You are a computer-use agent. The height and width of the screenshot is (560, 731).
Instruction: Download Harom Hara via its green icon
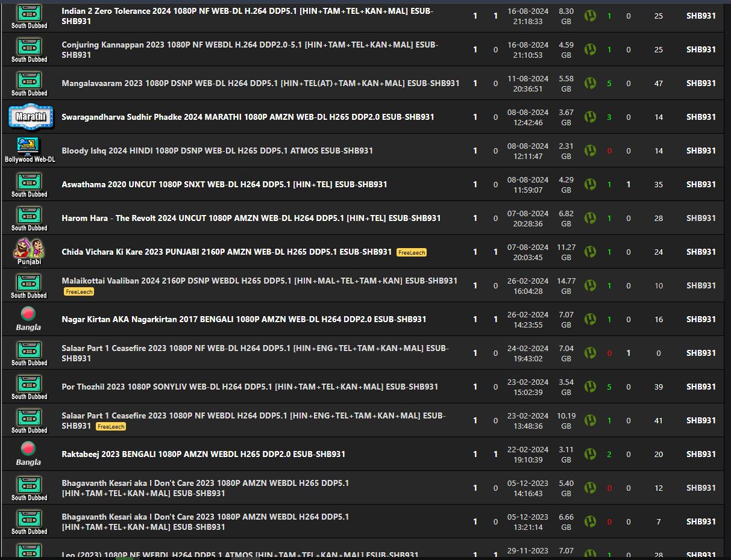[x=590, y=218]
